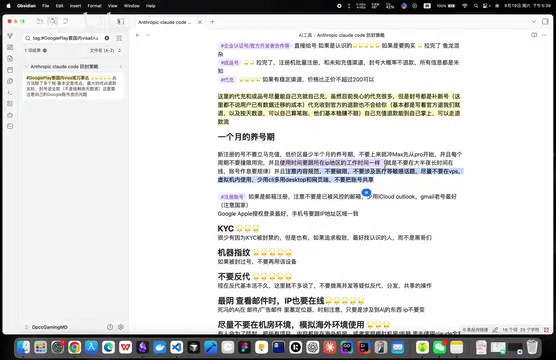Open the File menu
Screen dimensions: 556x360
pyautogui.click(x=45, y=6)
